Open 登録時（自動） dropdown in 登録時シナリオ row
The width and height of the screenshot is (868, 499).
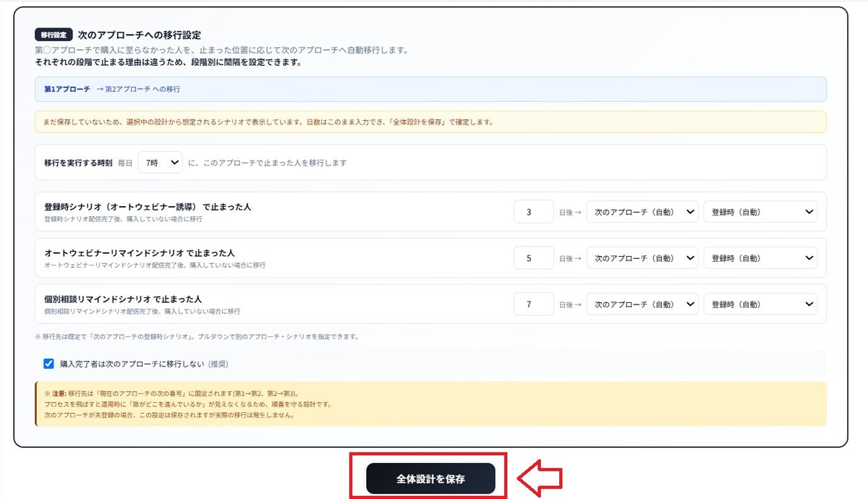click(760, 212)
